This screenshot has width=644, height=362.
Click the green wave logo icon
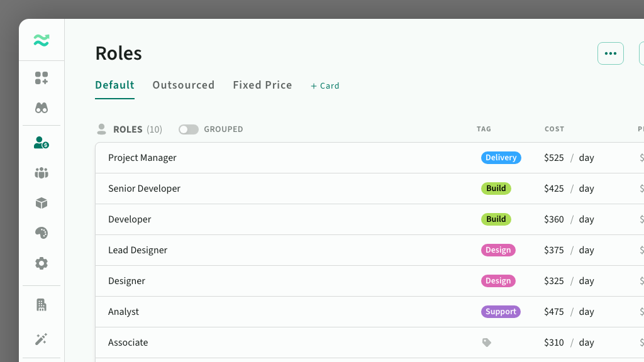click(42, 41)
